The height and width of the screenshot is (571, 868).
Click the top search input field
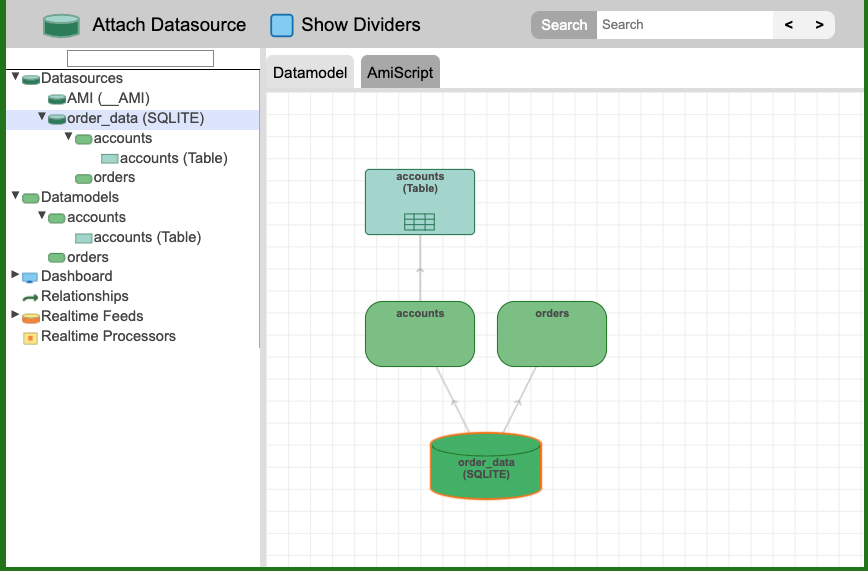(x=684, y=25)
